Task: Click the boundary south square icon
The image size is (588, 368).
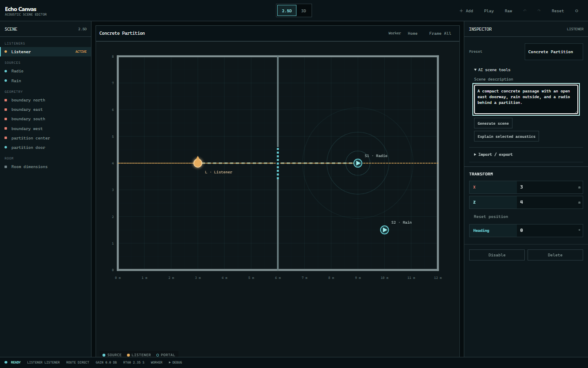Action: 6,119
